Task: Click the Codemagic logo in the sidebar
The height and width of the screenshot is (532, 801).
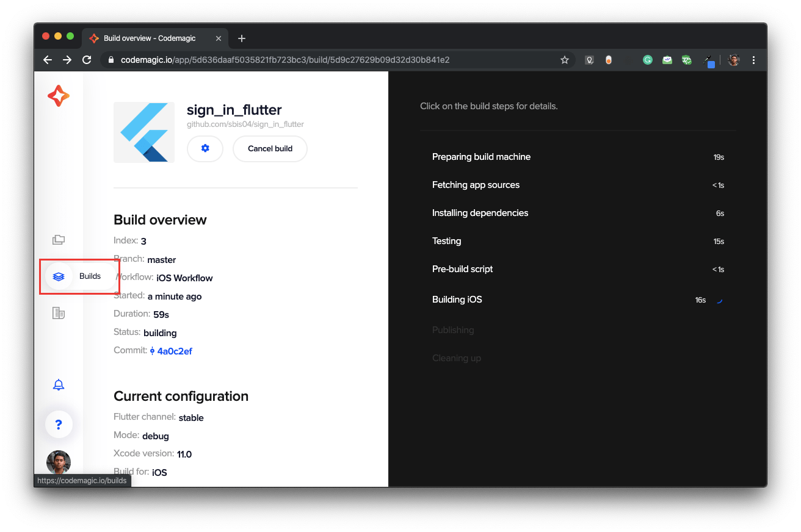Action: click(58, 96)
